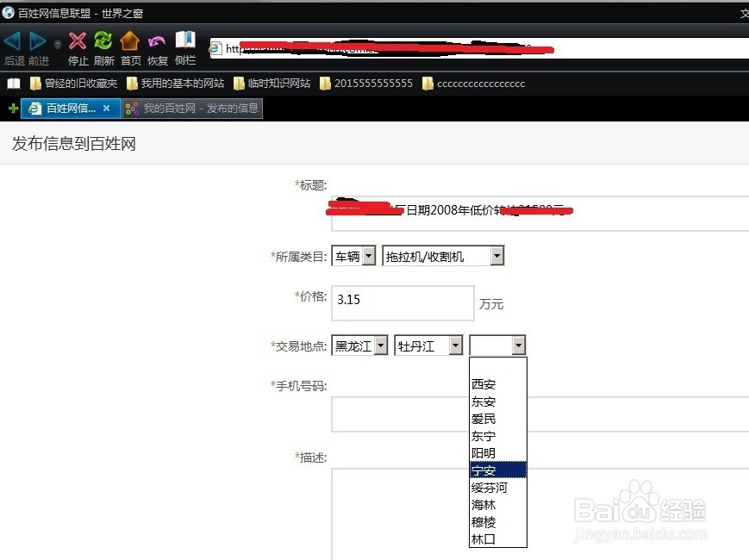Open the 我用的基本的网站 bookmark folder
The image size is (749, 560).
(175, 84)
